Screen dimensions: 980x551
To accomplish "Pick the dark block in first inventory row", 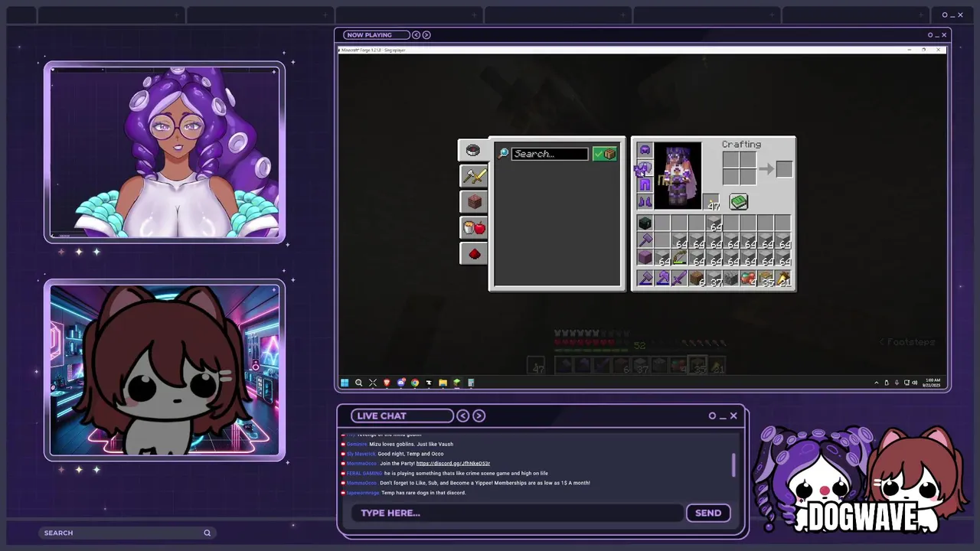I will click(x=645, y=223).
